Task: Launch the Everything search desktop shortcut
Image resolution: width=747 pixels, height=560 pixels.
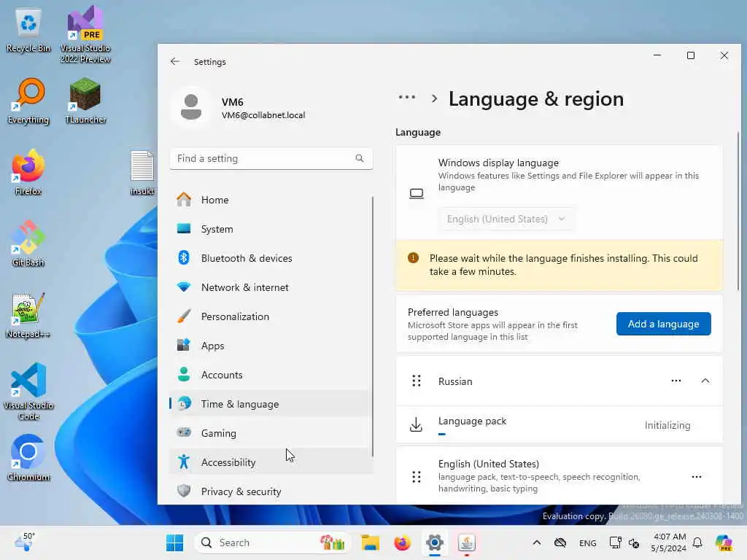Action: click(x=28, y=101)
